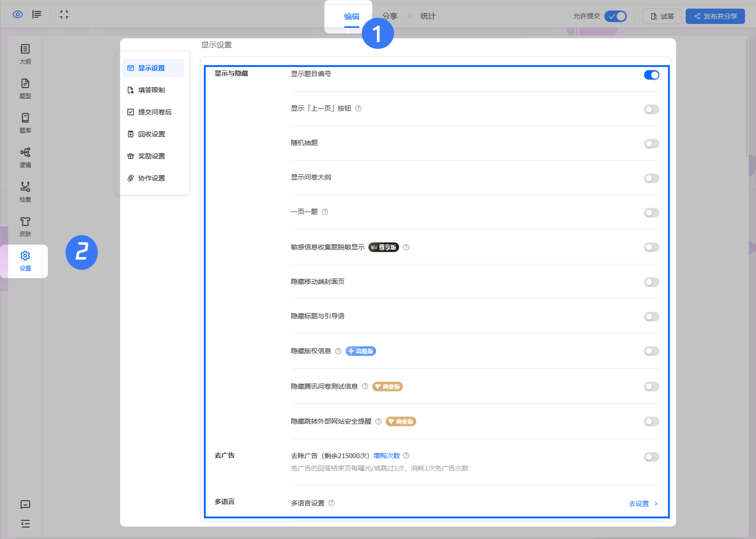Click help icon next to 多语言设置

332,503
